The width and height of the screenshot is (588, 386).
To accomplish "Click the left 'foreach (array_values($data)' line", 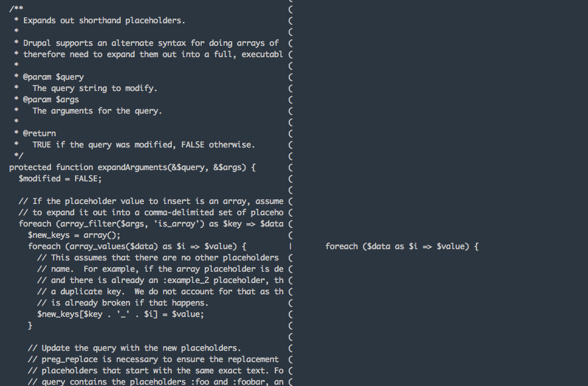I will click(x=137, y=246).
